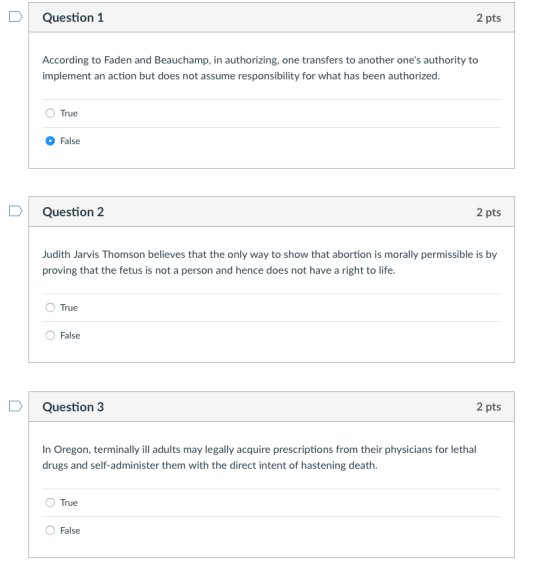Viewport: 560px width, 566px height.
Task: Select the True radio circle for Question 1
Action: (x=50, y=113)
